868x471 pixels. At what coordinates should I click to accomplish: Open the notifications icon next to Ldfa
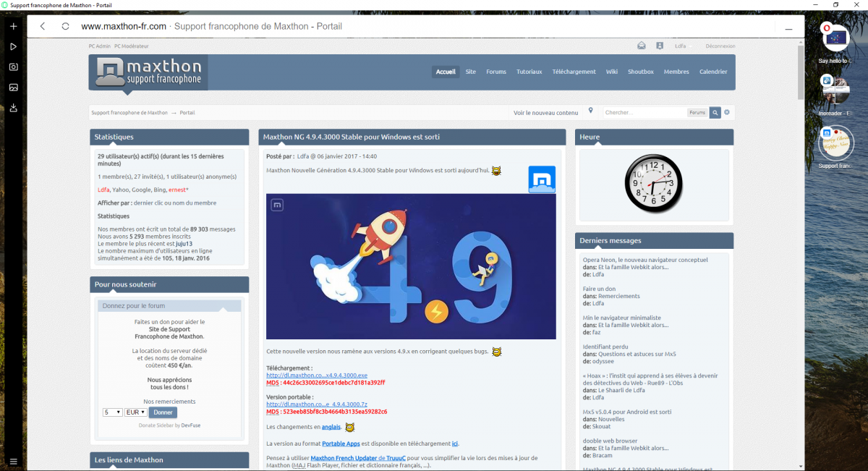click(660, 46)
